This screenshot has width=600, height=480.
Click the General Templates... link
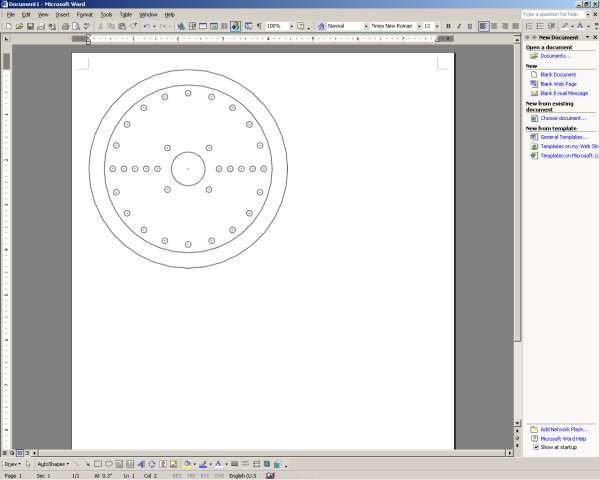tap(564, 137)
